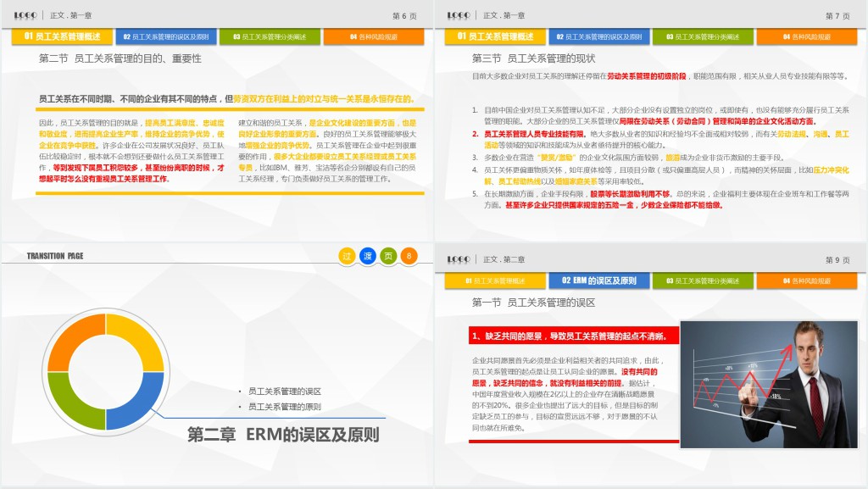Click heading 第一节 员工关系管理的误区

(x=534, y=303)
